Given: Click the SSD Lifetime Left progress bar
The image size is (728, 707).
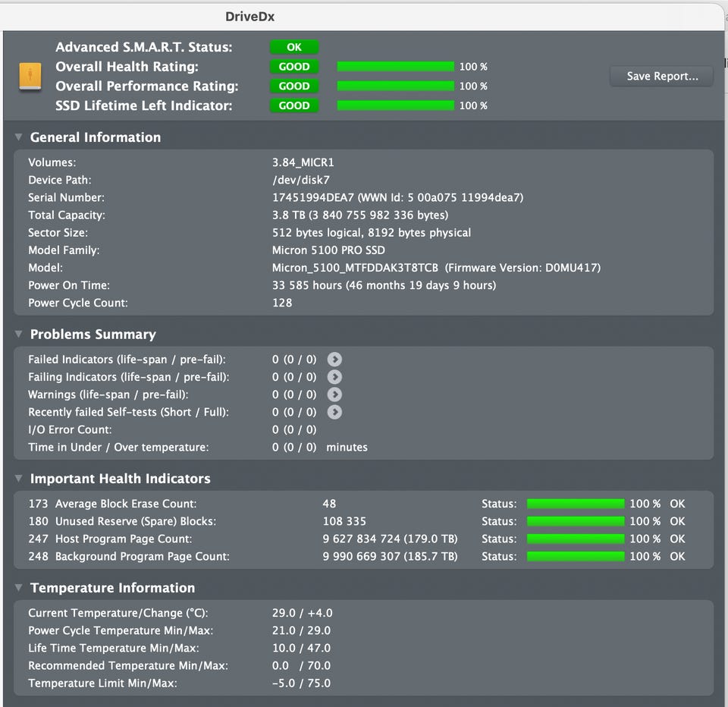Looking at the screenshot, I should pos(396,105).
